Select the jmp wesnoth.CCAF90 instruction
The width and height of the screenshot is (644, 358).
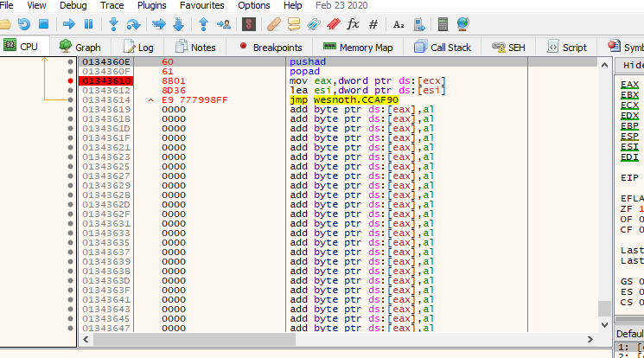344,100
